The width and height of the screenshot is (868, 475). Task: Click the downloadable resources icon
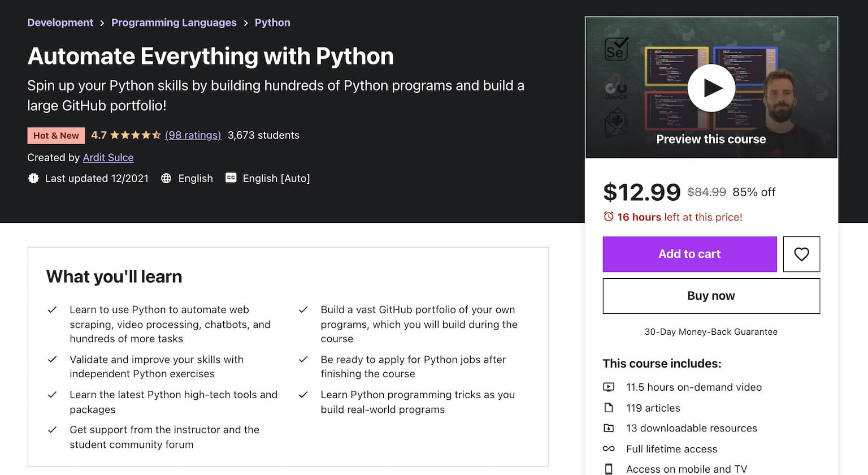609,428
